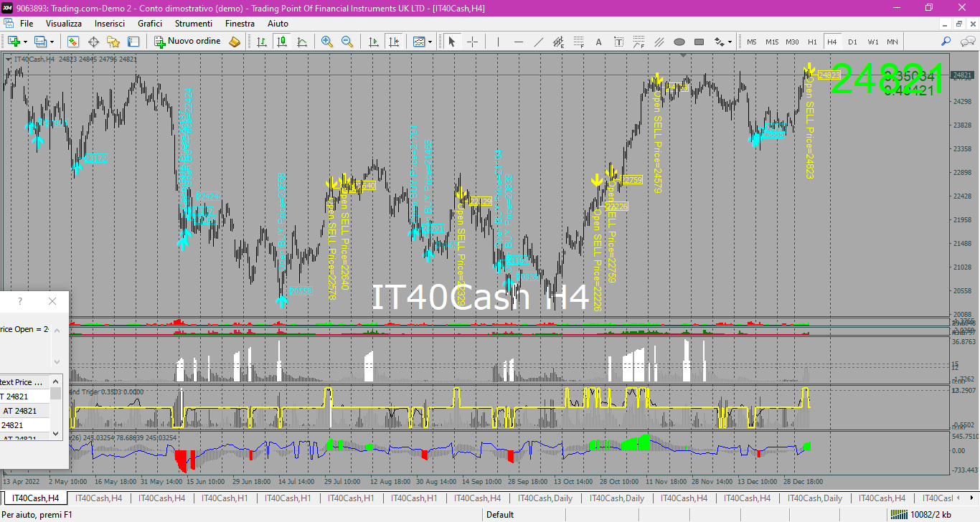This screenshot has height=522, width=980.
Task: Set timeframe to M30
Action: [792, 42]
